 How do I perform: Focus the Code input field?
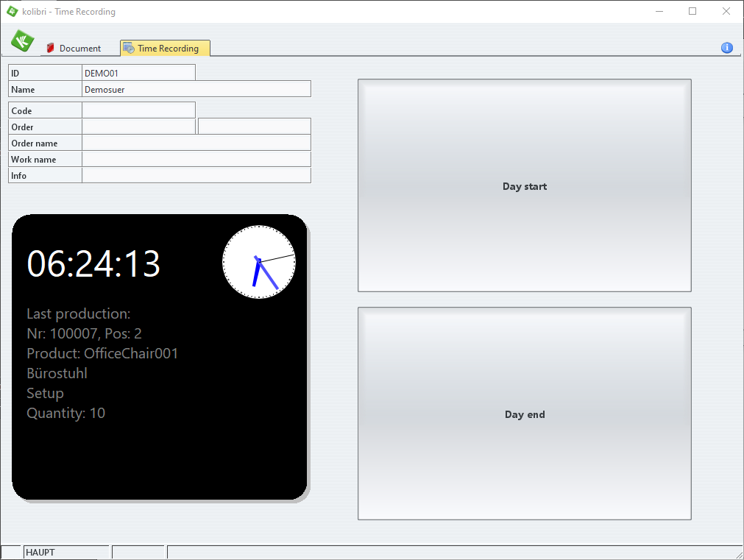pos(138,110)
